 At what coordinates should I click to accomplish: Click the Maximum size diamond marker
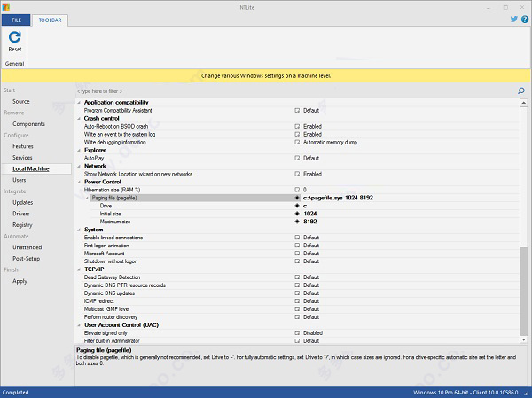(297, 222)
